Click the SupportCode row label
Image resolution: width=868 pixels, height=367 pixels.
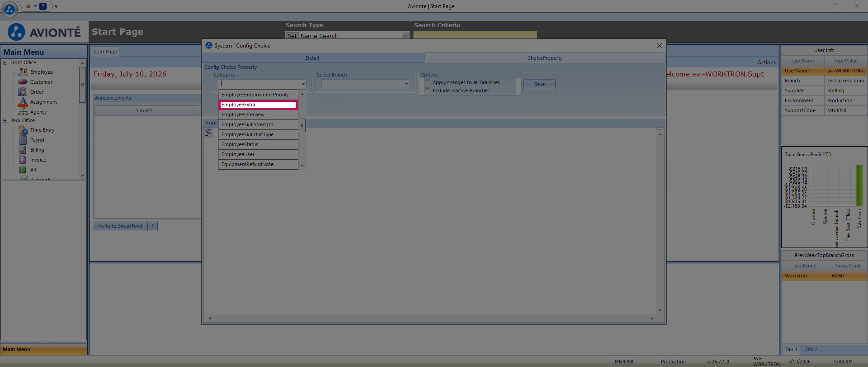tap(800, 110)
